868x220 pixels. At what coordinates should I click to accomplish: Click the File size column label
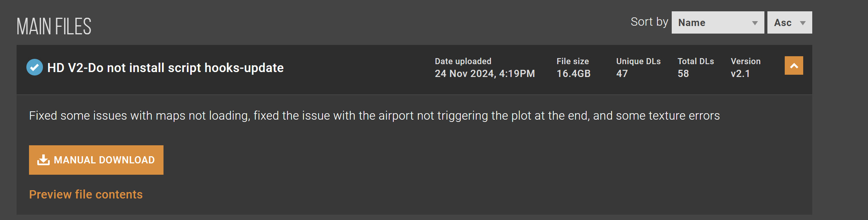click(x=573, y=61)
